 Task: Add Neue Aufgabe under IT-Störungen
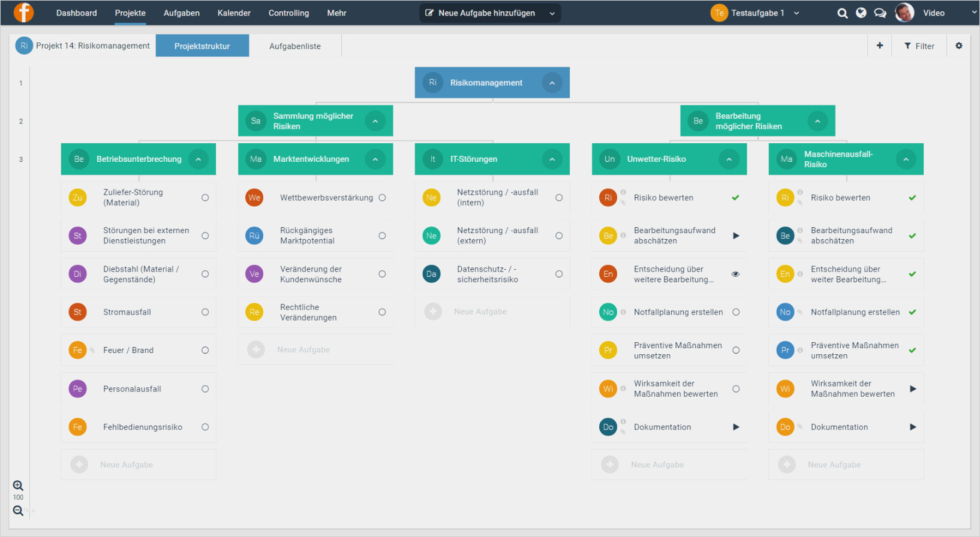480,312
